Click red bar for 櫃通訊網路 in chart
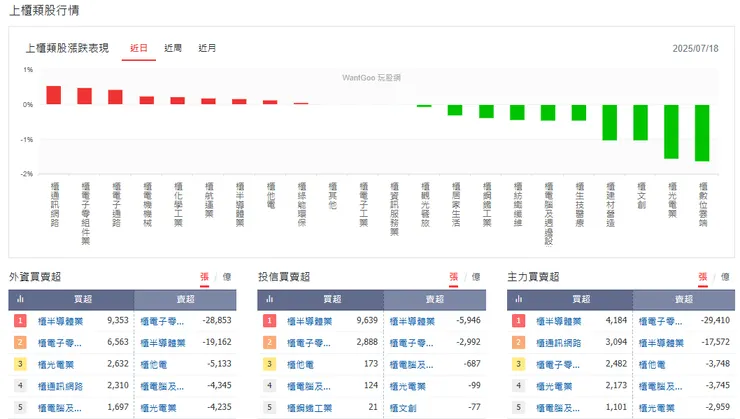The height and width of the screenshot is (419, 740). coord(54,95)
